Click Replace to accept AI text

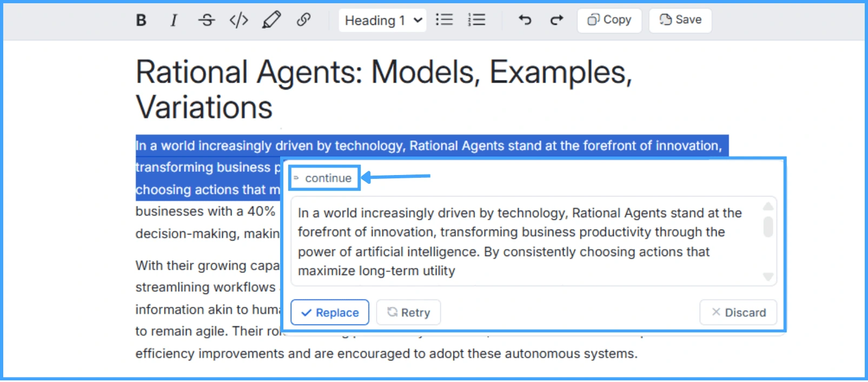click(x=330, y=312)
